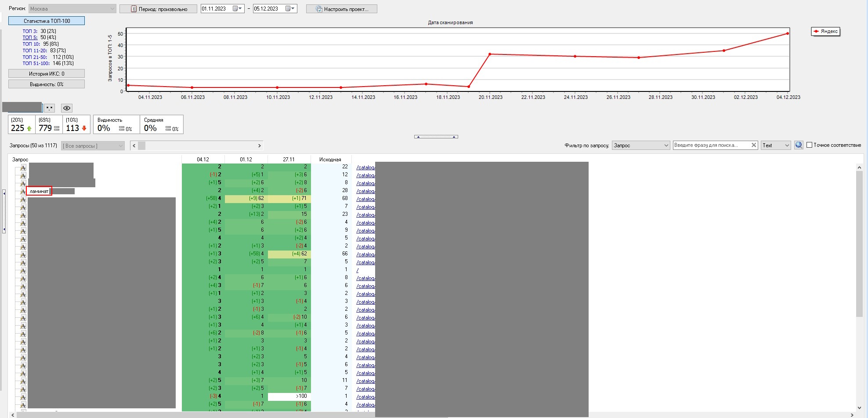Click the search magnifier icon next to Text
The width and height of the screenshot is (868, 418).
click(x=799, y=145)
